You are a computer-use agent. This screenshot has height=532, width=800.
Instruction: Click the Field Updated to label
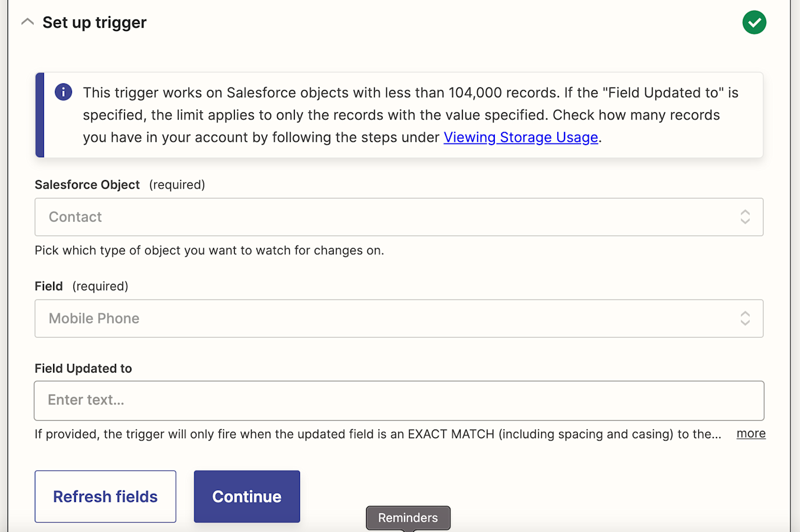(x=83, y=369)
